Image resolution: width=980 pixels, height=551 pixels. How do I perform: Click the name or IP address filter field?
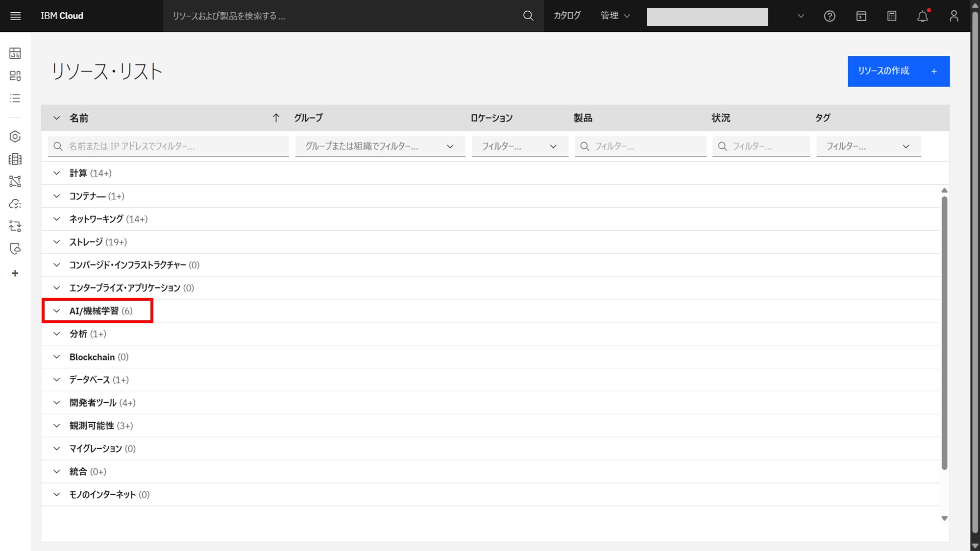[x=168, y=146]
